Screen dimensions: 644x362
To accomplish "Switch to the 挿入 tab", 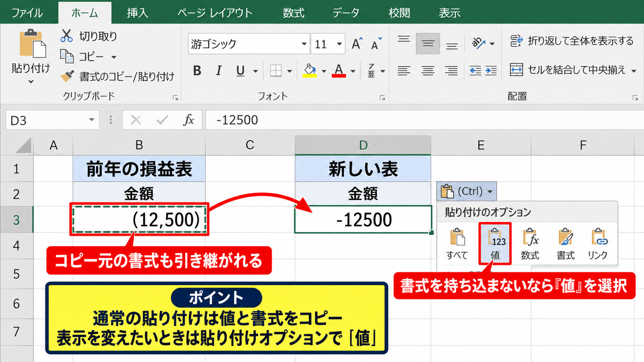I will pyautogui.click(x=138, y=13).
